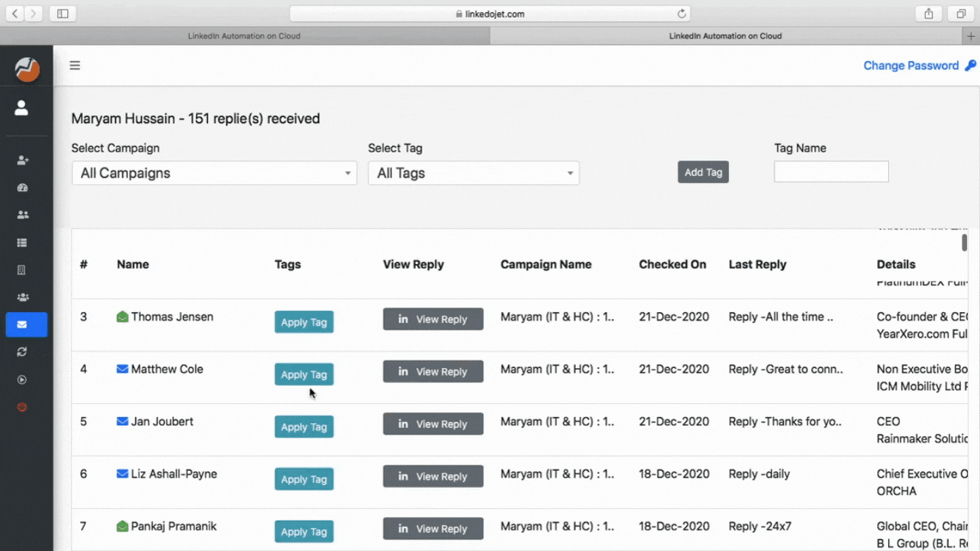Click the blue envelope icon beside Liz Ashall-Payne
This screenshot has width=980, height=551.
click(x=122, y=473)
